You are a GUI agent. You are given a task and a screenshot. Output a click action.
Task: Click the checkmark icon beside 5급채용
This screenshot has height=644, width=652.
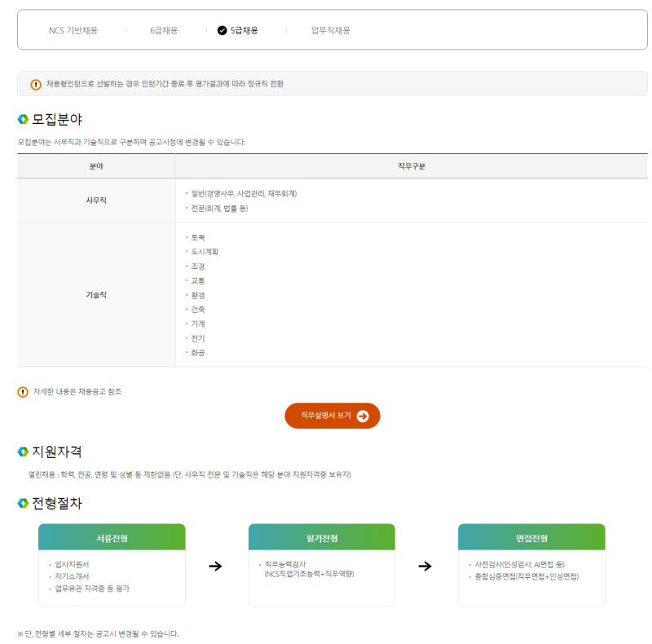coord(222,30)
